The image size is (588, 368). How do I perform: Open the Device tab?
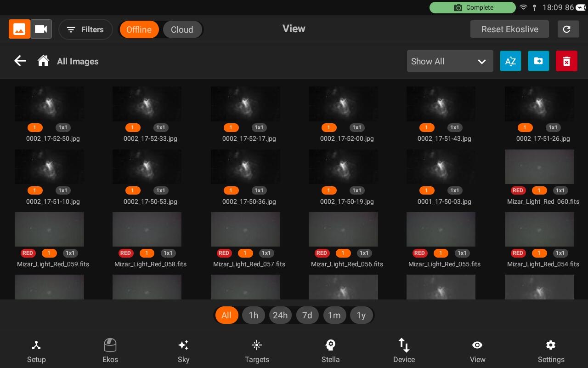pyautogui.click(x=404, y=351)
